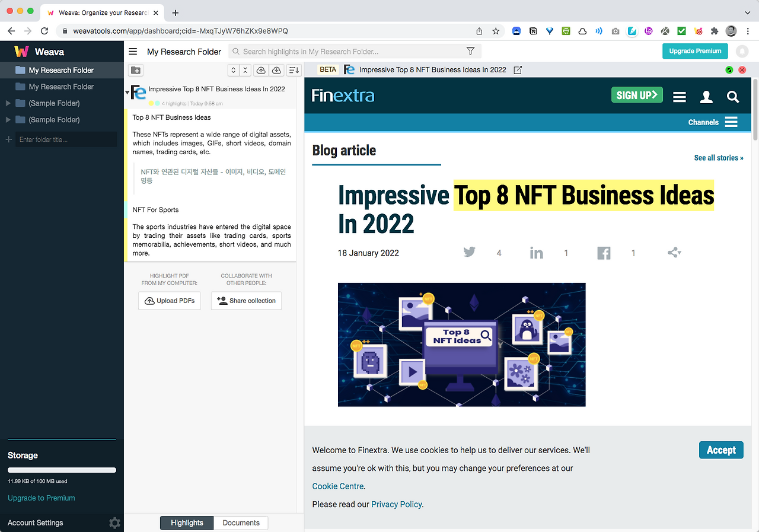The image size is (759, 532).
Task: Collapse the Impressive Top 8 NFT document triangle
Action: click(x=127, y=93)
